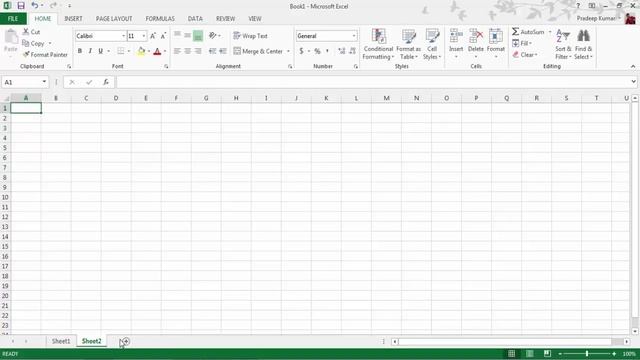Image resolution: width=640 pixels, height=360 pixels.
Task: Click the Decrease Indent icon
Action: pyautogui.click(x=212, y=51)
